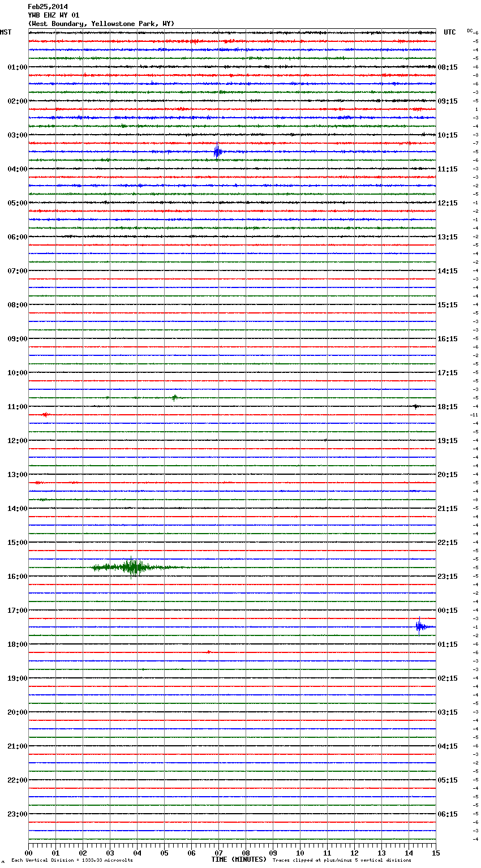Click the Each Vertical Division = 1333.33 microvolts note
Viewport: 481px width, 868px height.
(72, 861)
